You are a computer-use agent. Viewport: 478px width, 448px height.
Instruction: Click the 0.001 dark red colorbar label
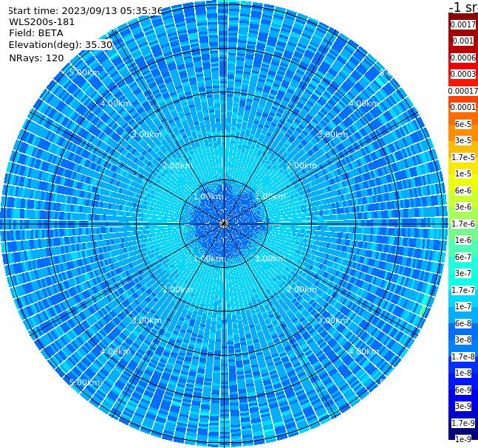click(x=463, y=41)
